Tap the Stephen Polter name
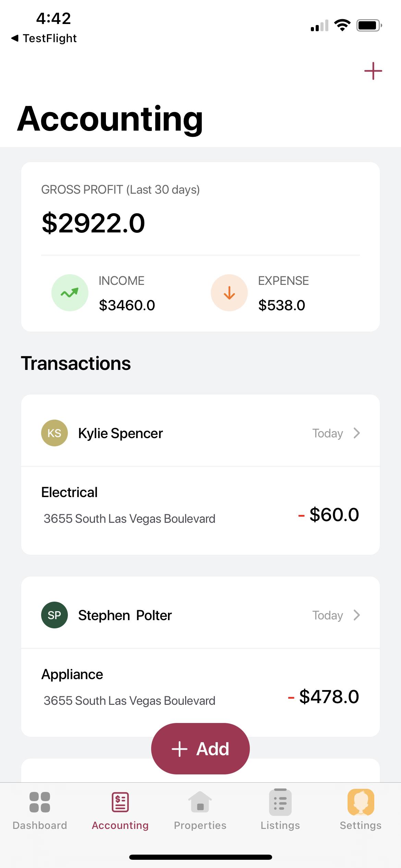Viewport: 401px width, 868px height. pos(125,615)
